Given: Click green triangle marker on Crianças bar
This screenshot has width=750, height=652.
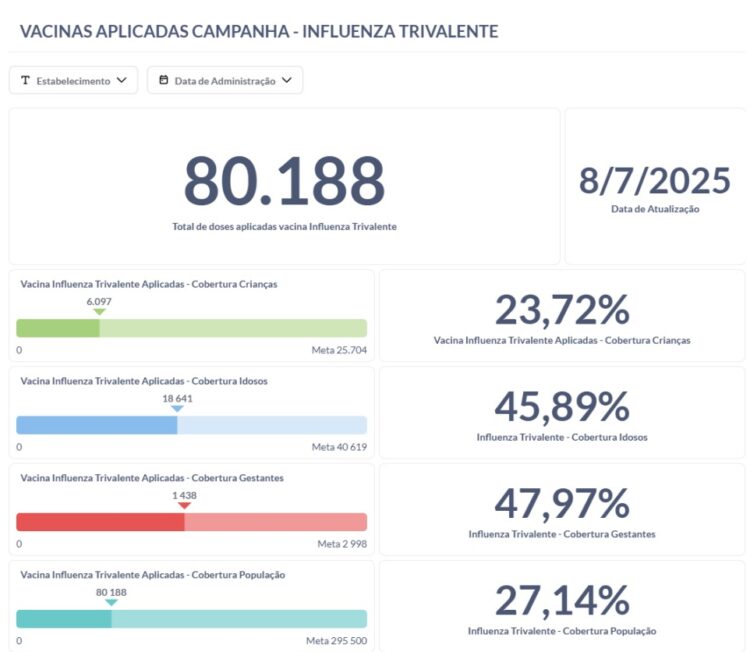Looking at the screenshot, I should click(x=99, y=312).
